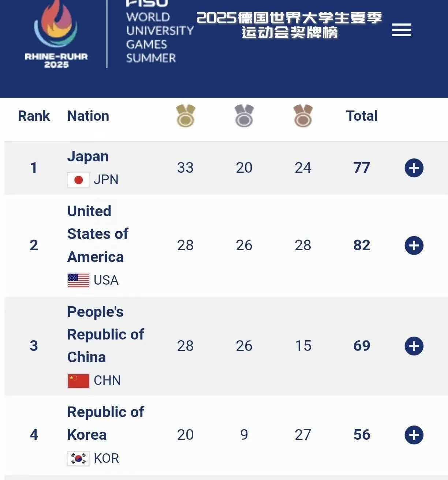Click the silver medal column icon
The image size is (448, 480).
(x=244, y=116)
